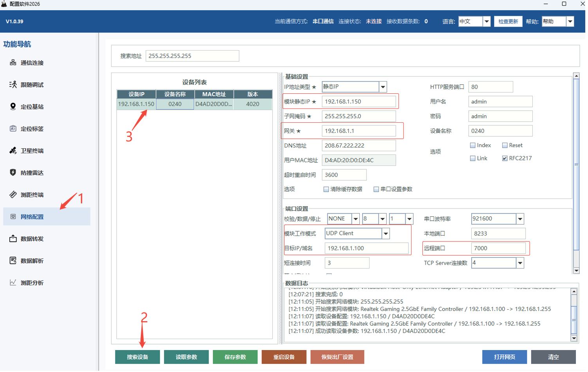Click the 通信连接 network icon in sidebar
The image size is (588, 372).
point(13,63)
